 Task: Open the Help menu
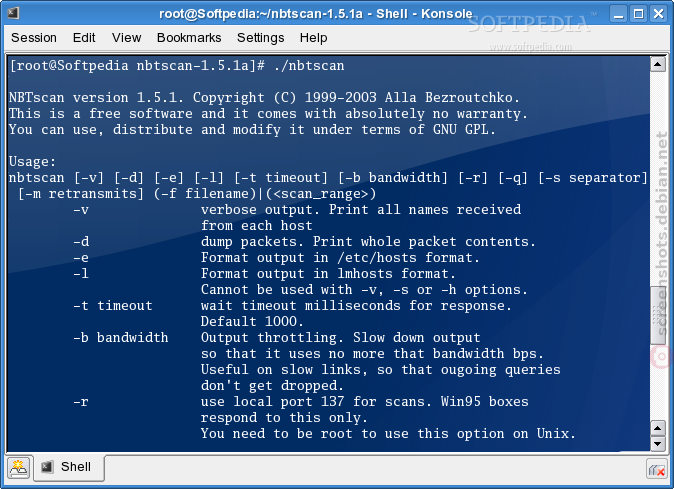[313, 38]
